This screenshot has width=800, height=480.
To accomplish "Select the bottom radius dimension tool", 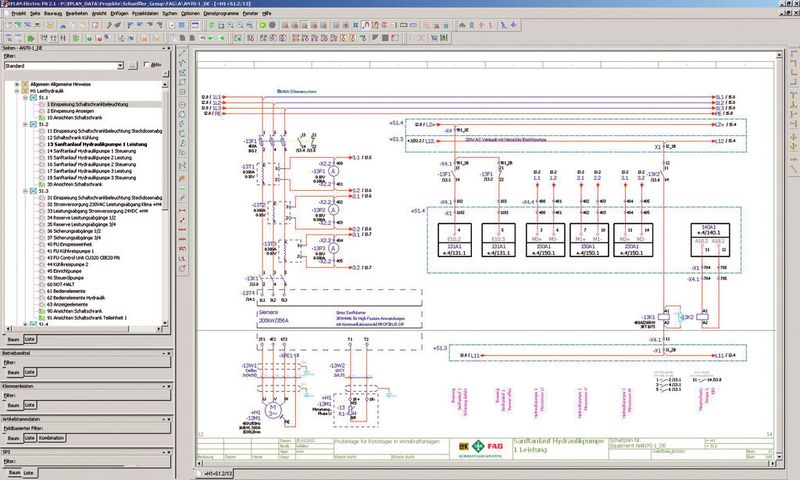I will click(x=182, y=268).
